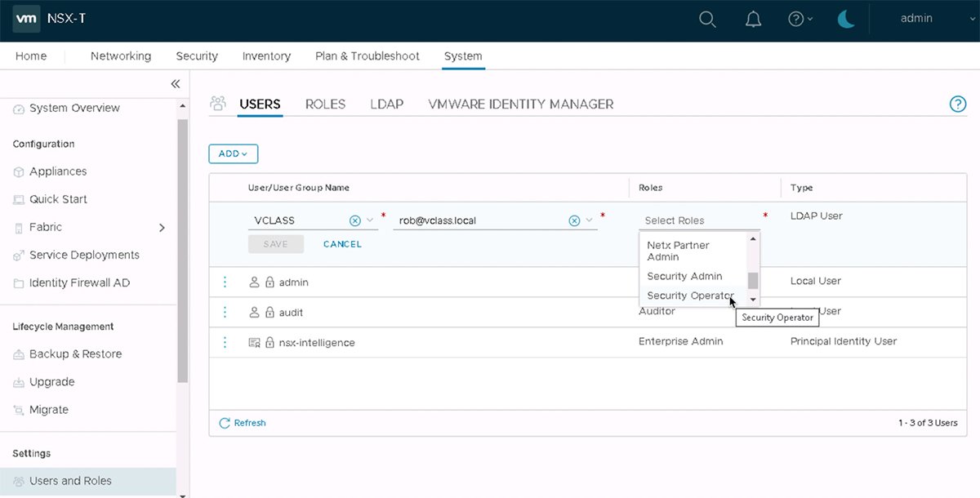Screen dimensions: 980x498
Task: Expand the Fabric sidebar section
Action: click(162, 228)
